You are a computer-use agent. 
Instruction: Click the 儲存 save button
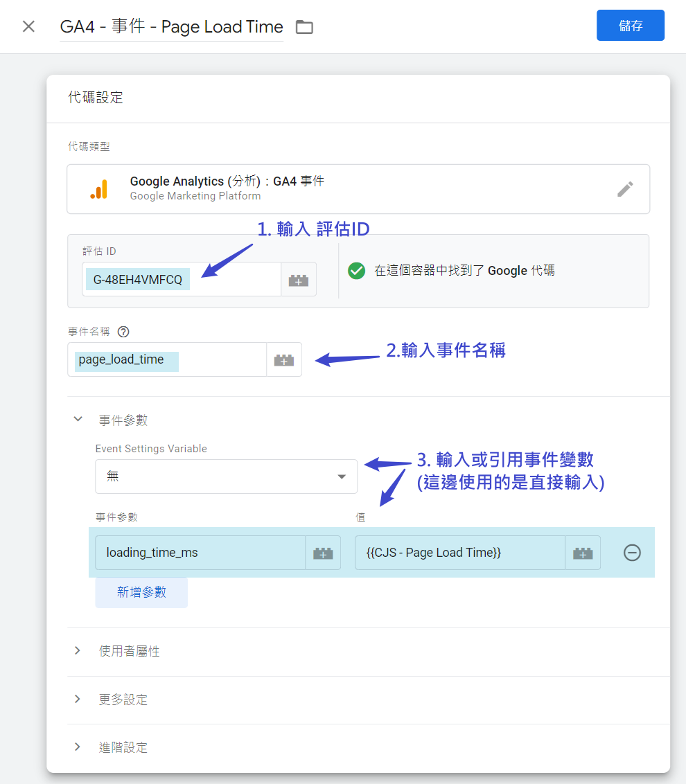point(630,26)
